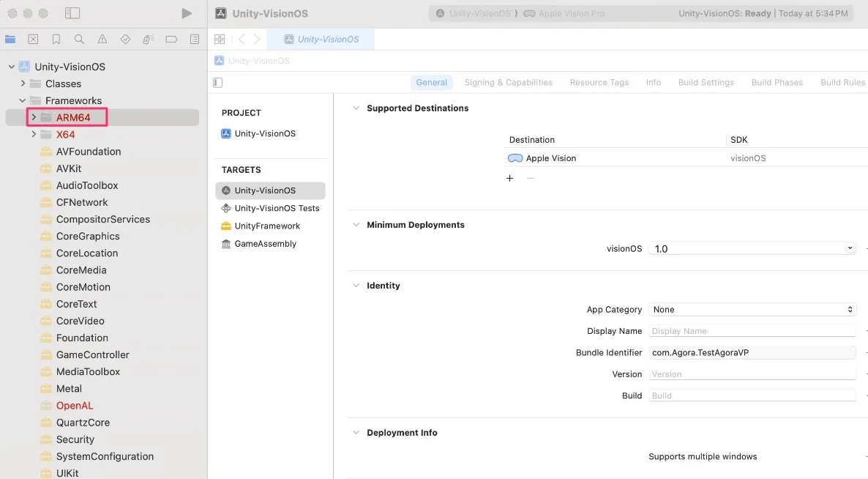868x479 pixels.
Task: Open the Breakpoint navigator
Action: (x=171, y=40)
